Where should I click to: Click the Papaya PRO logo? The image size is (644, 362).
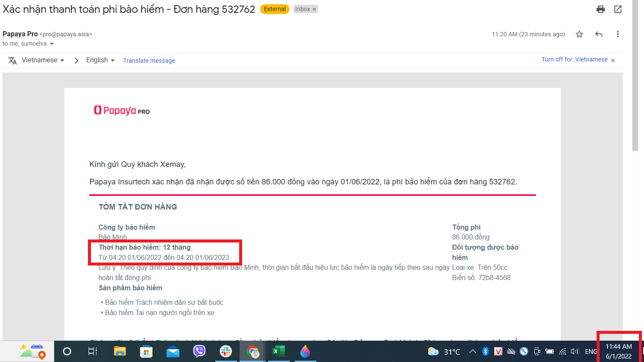(x=122, y=111)
